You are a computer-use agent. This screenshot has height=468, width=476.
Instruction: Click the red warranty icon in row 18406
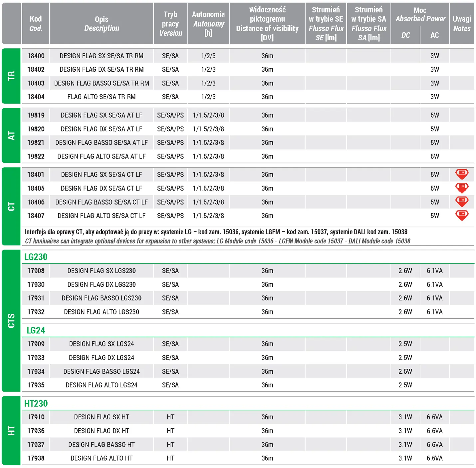(x=462, y=202)
